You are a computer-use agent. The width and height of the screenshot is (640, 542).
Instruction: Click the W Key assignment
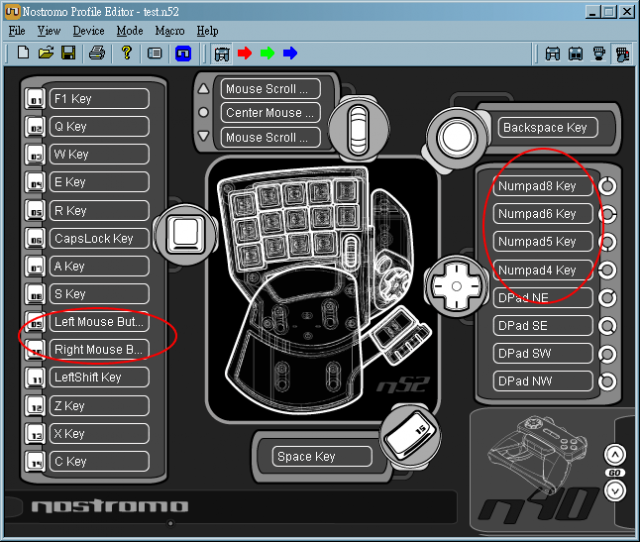coord(99,154)
